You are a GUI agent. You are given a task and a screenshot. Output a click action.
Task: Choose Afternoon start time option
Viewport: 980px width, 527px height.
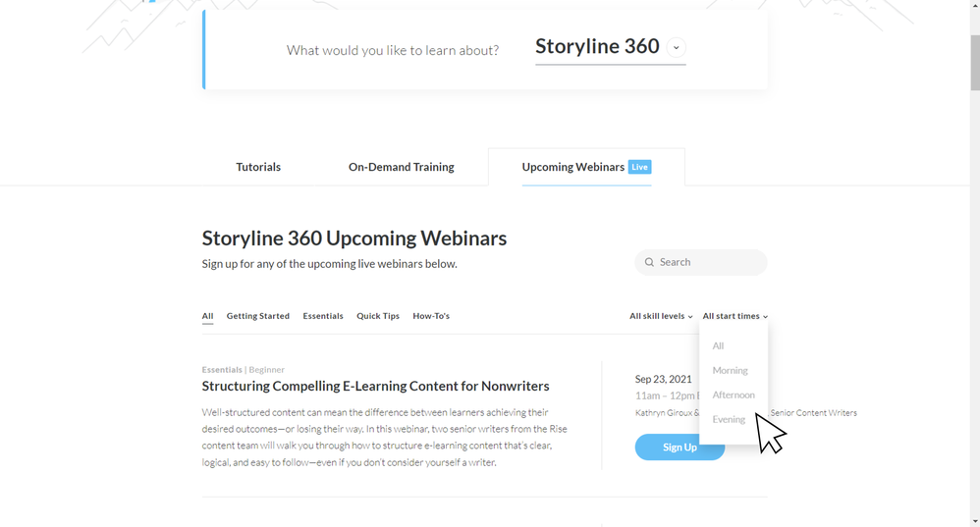coord(734,395)
